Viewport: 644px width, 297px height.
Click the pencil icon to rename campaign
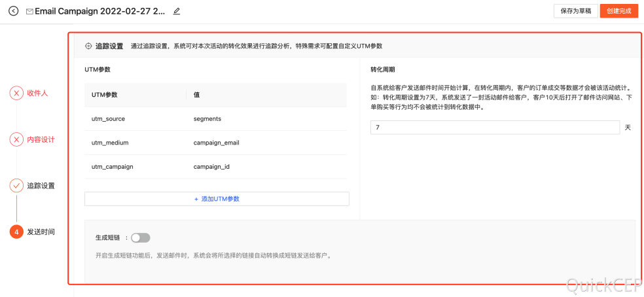[x=177, y=11]
